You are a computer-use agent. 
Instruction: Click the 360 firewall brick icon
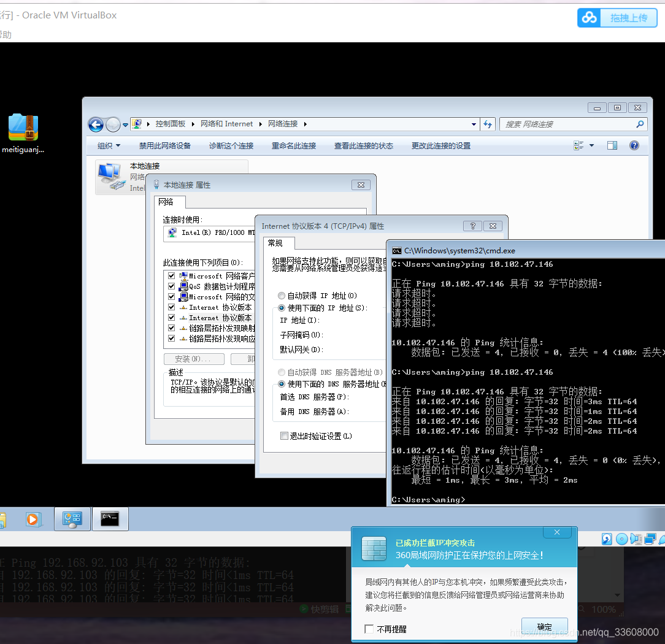click(374, 548)
